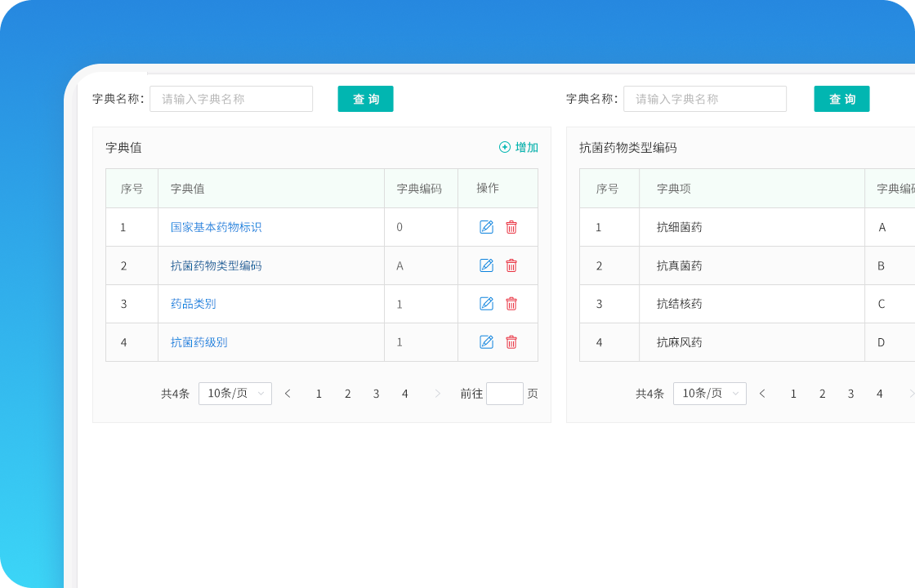Viewport: 915px width, 588px height.
Task: Click the 抗真菌药 cell in right table
Action: [x=752, y=265]
